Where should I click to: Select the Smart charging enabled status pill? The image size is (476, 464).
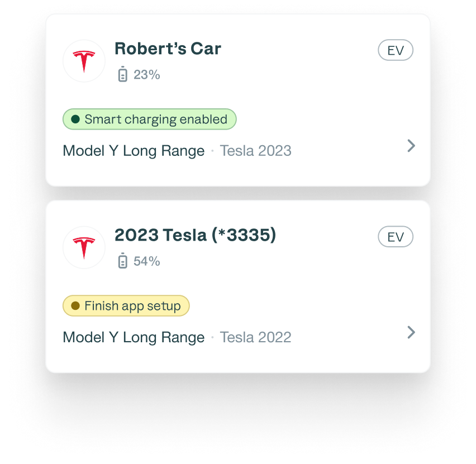click(150, 119)
